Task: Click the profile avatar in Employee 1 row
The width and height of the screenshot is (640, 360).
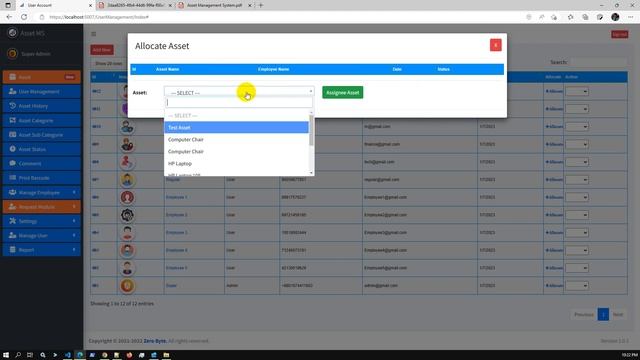Action: coord(127,197)
